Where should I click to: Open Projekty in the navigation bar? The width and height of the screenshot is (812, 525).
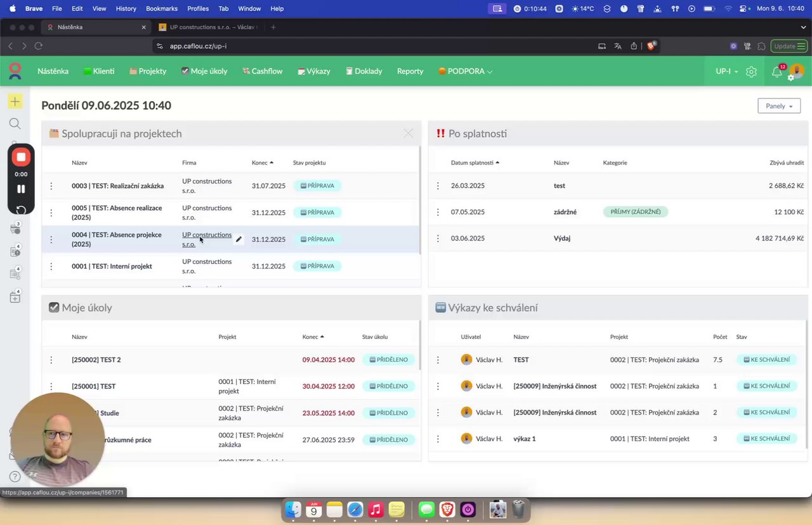[148, 71]
